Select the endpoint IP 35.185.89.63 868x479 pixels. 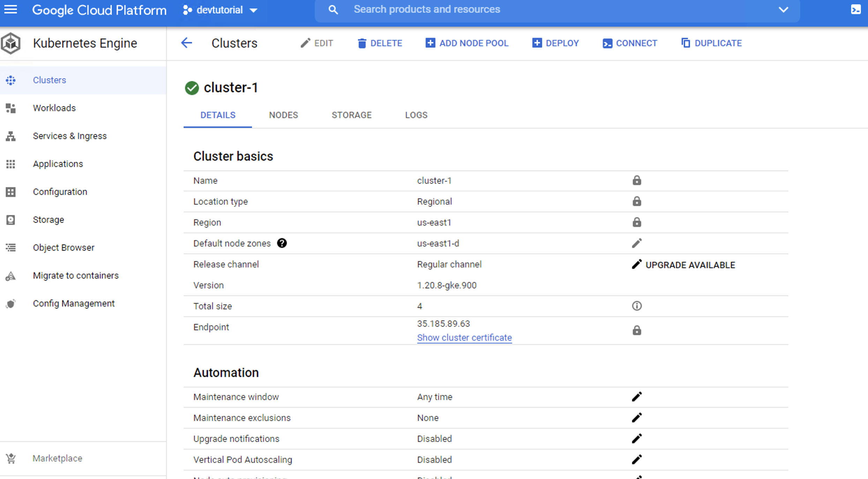[x=443, y=324]
